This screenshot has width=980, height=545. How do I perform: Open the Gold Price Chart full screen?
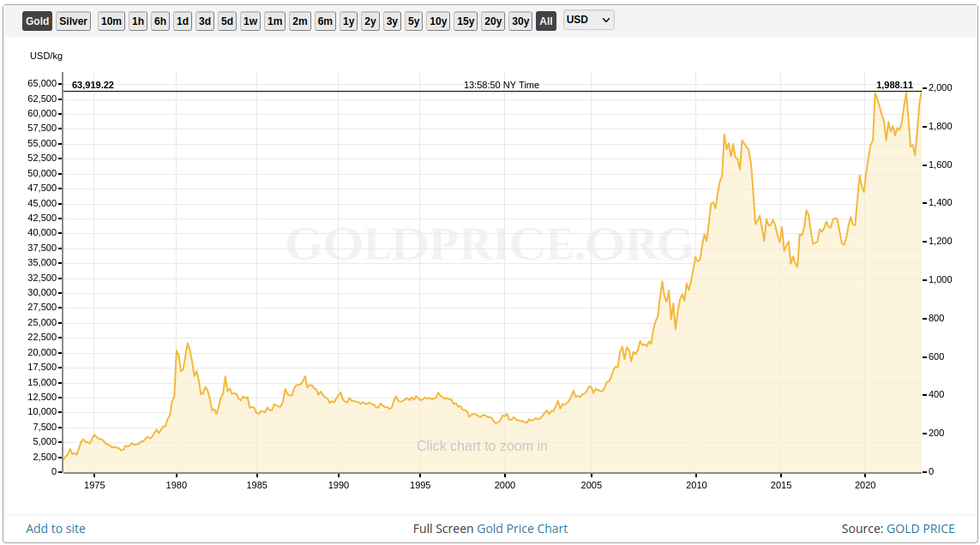coord(523,529)
